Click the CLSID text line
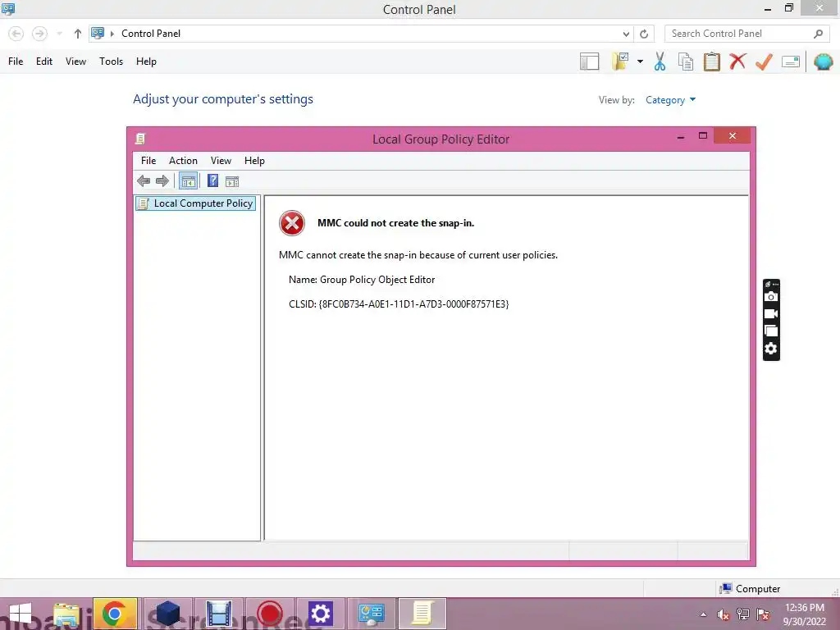Image resolution: width=840 pixels, height=630 pixels. (x=399, y=304)
